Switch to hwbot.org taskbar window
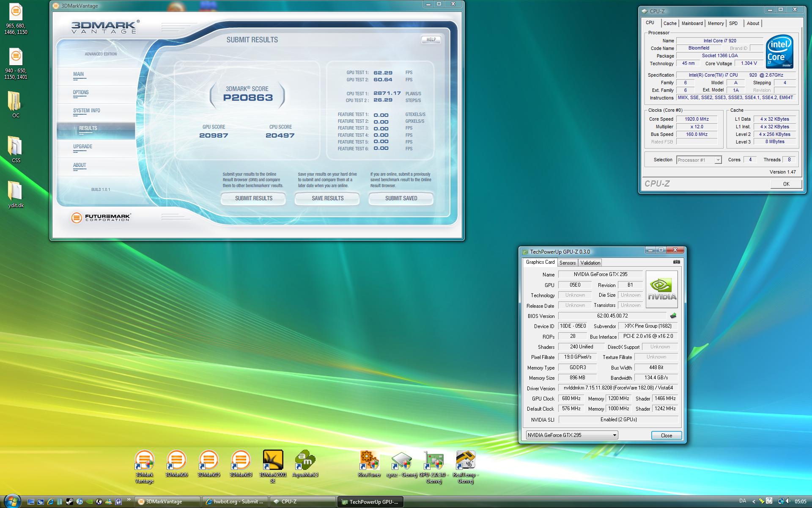 pos(234,502)
